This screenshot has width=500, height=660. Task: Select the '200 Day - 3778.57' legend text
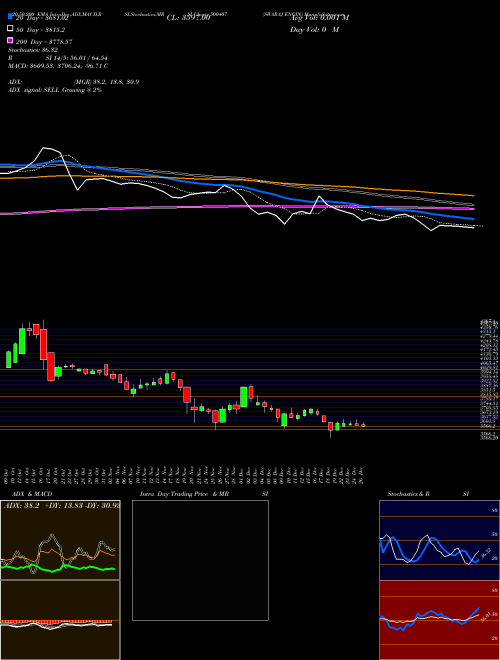click(x=44, y=42)
